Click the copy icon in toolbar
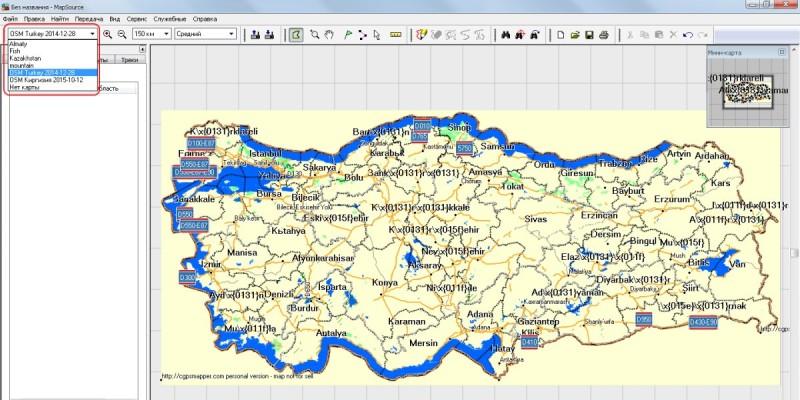Viewport: 800px width, 400px height. [x=644, y=34]
